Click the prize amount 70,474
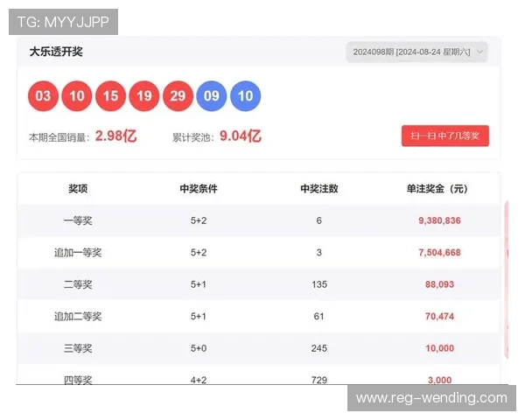Image resolution: width=525 pixels, height=420 pixels. click(x=439, y=316)
